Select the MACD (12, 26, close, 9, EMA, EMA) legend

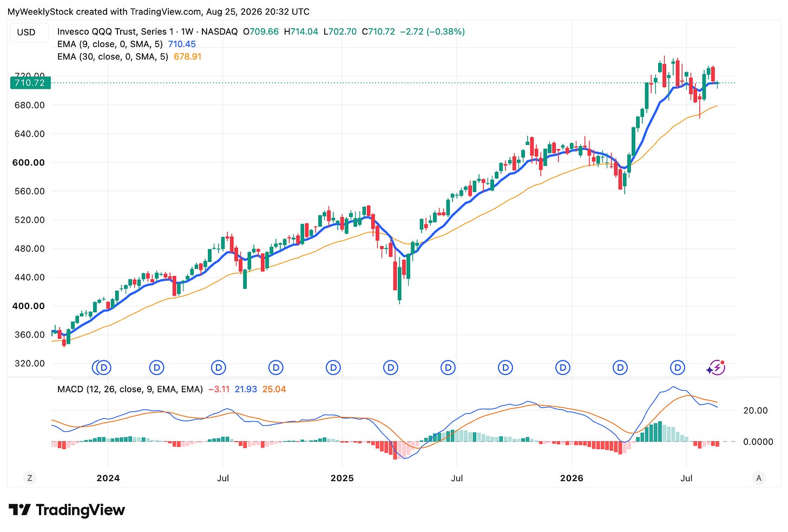(130, 389)
